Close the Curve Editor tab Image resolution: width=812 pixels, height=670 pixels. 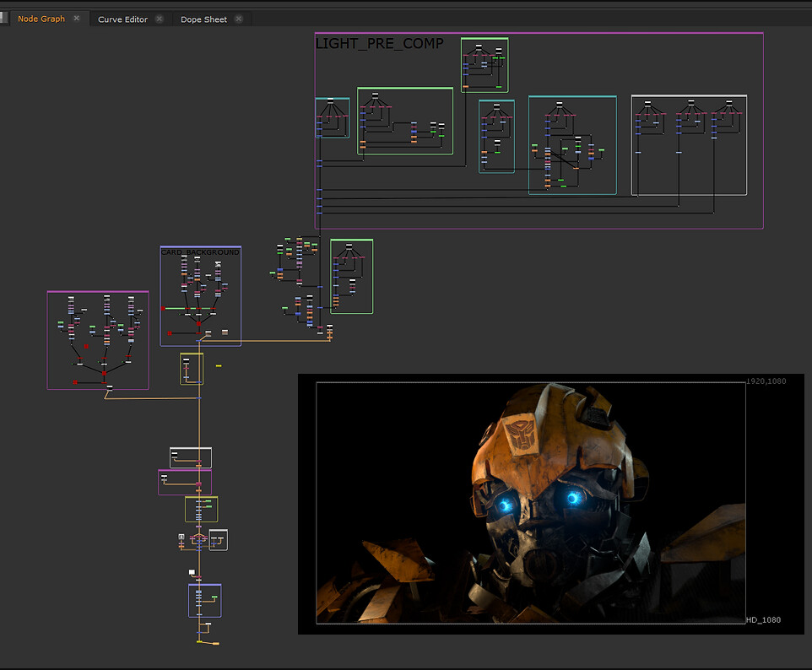[160, 19]
